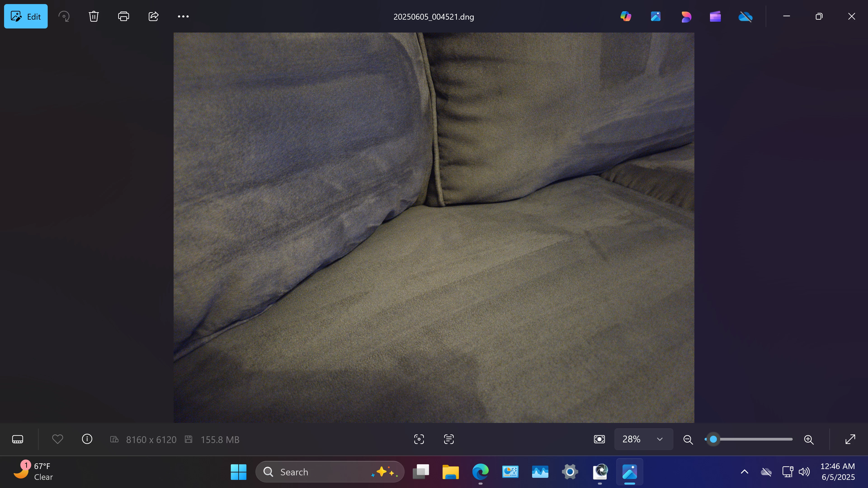Image resolution: width=868 pixels, height=488 pixels.
Task: Open the print dialog
Action: tap(123, 16)
